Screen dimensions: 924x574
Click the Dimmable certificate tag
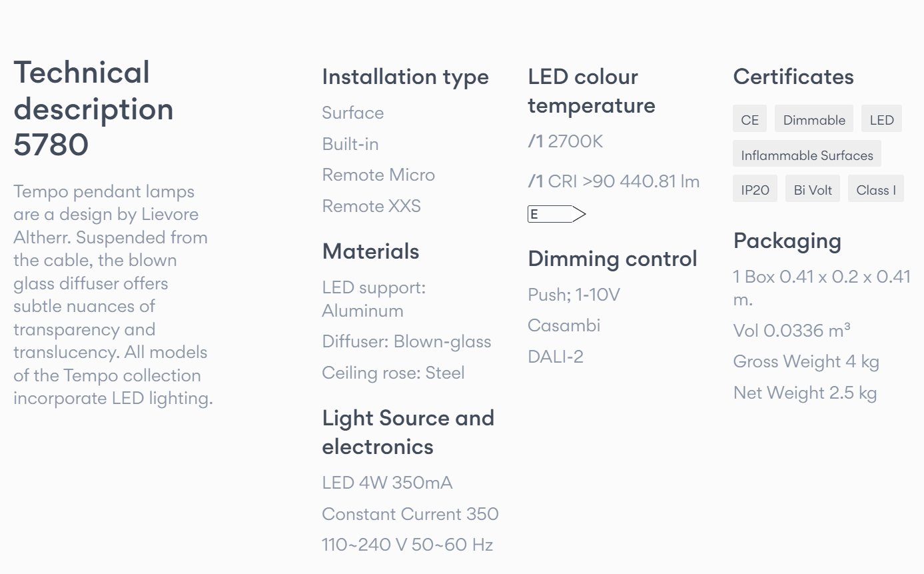tap(814, 119)
